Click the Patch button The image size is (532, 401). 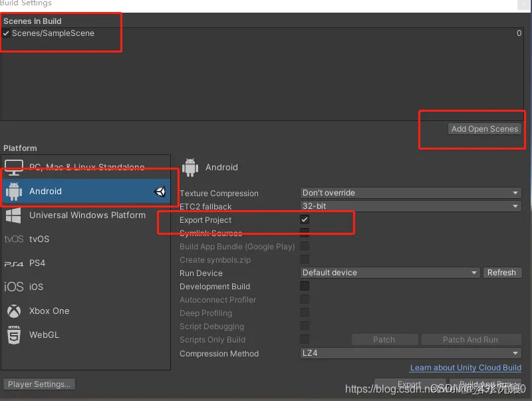(x=384, y=340)
